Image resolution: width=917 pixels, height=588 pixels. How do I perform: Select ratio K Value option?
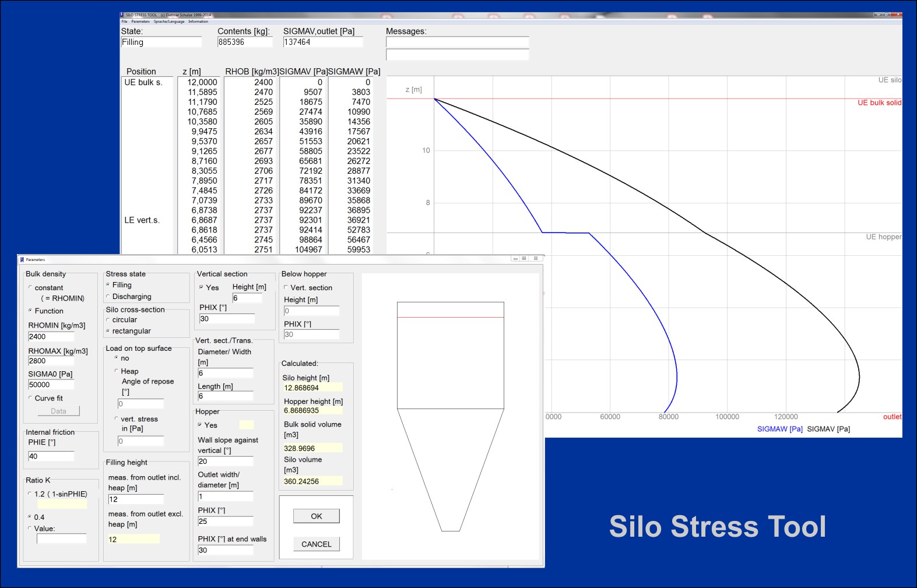(30, 529)
